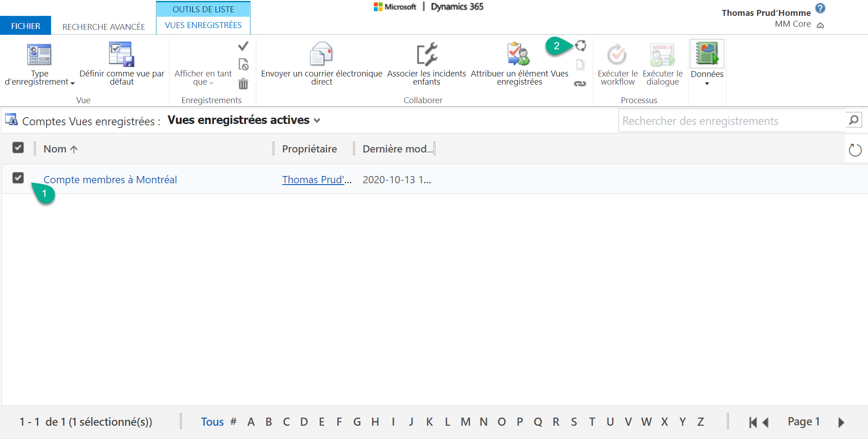Image resolution: width=868 pixels, height=447 pixels.
Task: Click the chain link icon in Collaborer
Action: (x=580, y=84)
